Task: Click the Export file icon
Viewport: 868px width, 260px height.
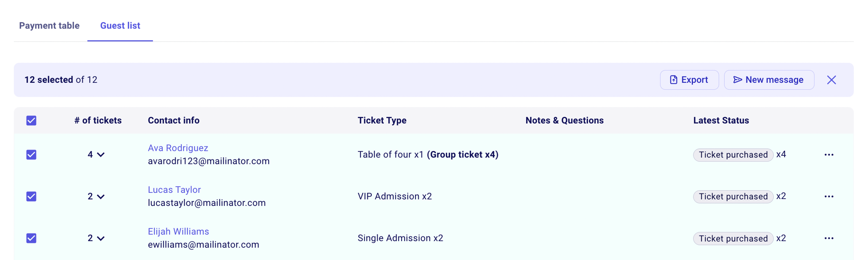Action: [x=673, y=80]
